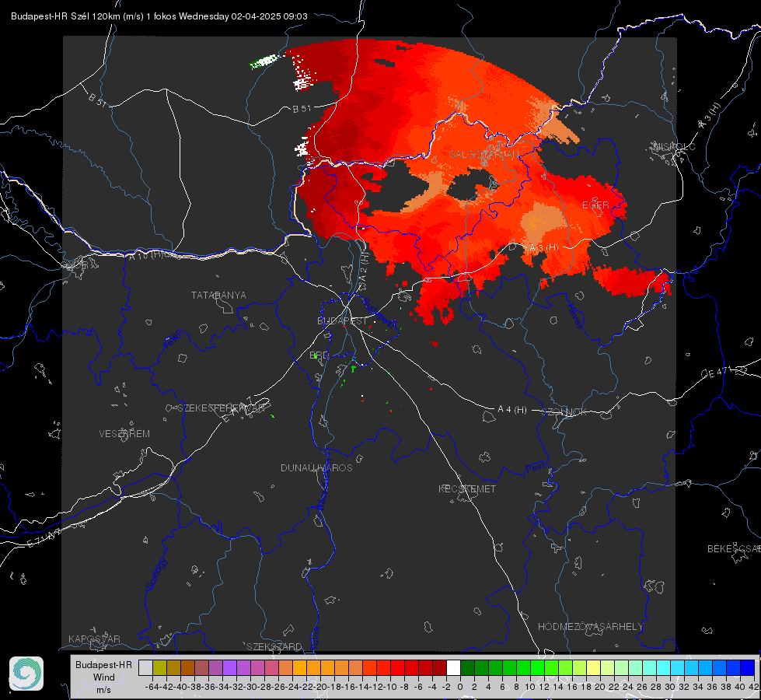Click the HÓDMEZŐVÁSÁRHELY city label
The height and width of the screenshot is (700, 761).
point(590,627)
